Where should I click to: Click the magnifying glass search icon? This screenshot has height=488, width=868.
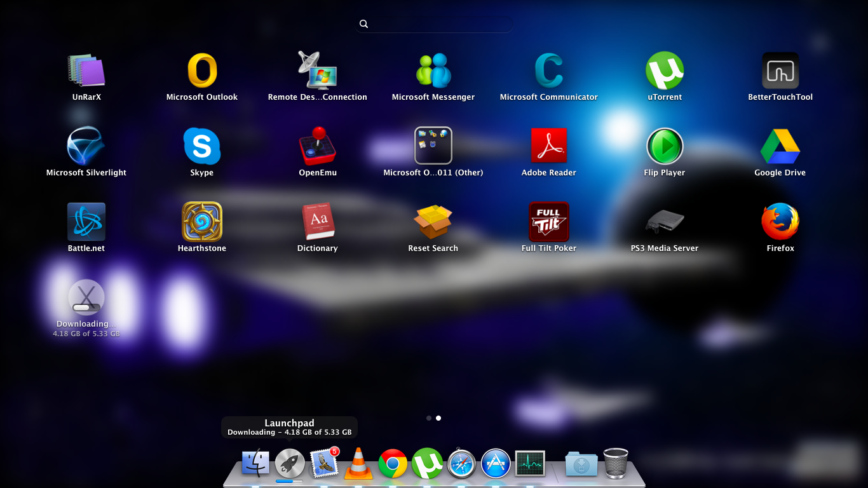tap(363, 24)
